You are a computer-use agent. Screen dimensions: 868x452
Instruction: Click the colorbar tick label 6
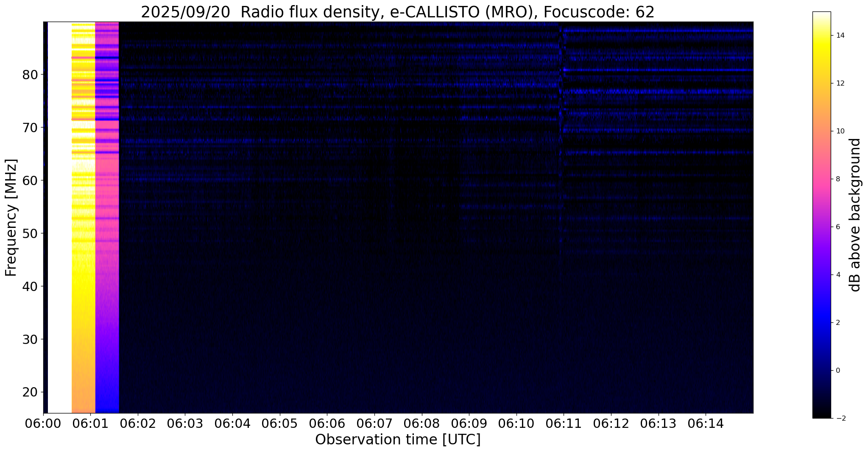(x=837, y=227)
